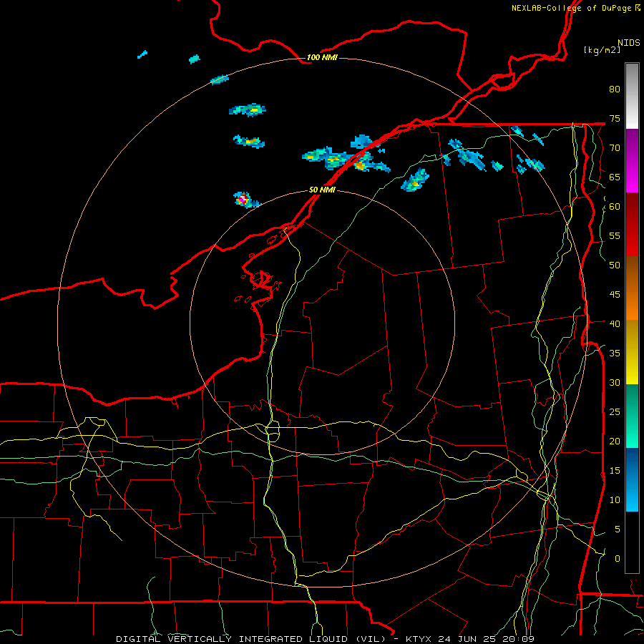Image resolution: width=644 pixels, height=644 pixels.
Task: Click the scale value 55
Action: 615,235
